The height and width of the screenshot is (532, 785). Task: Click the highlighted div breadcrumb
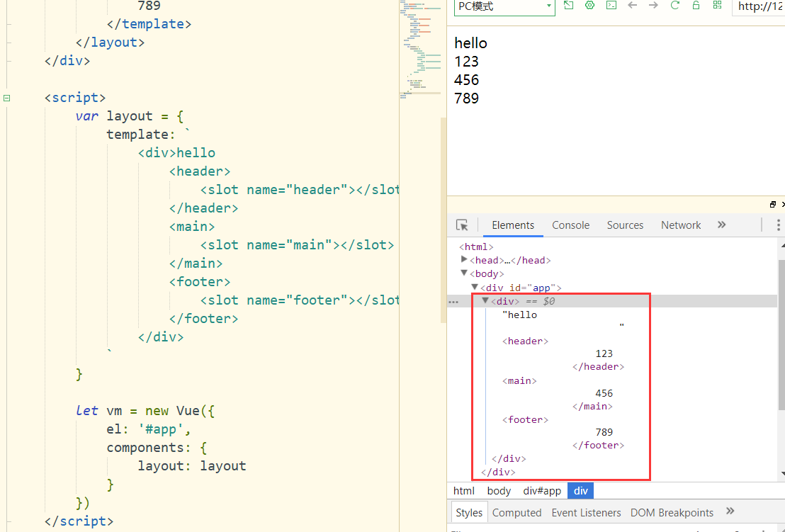tap(581, 491)
